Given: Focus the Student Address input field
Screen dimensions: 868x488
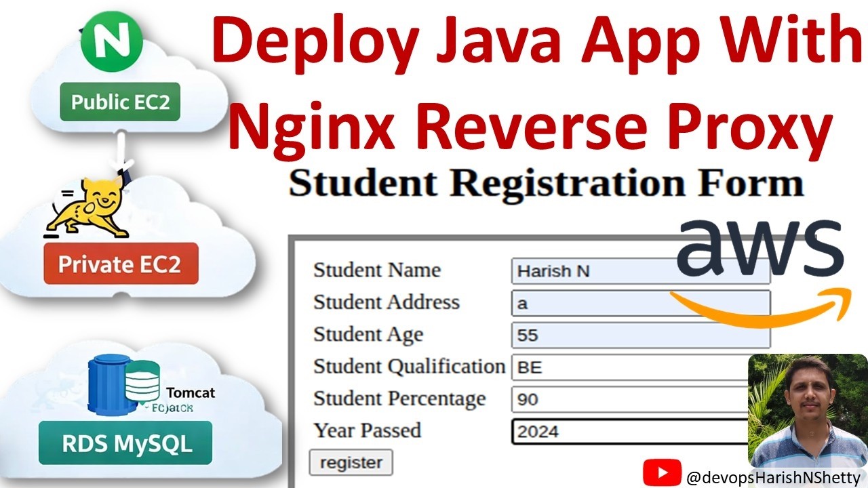Looking at the screenshot, I should pos(641,303).
